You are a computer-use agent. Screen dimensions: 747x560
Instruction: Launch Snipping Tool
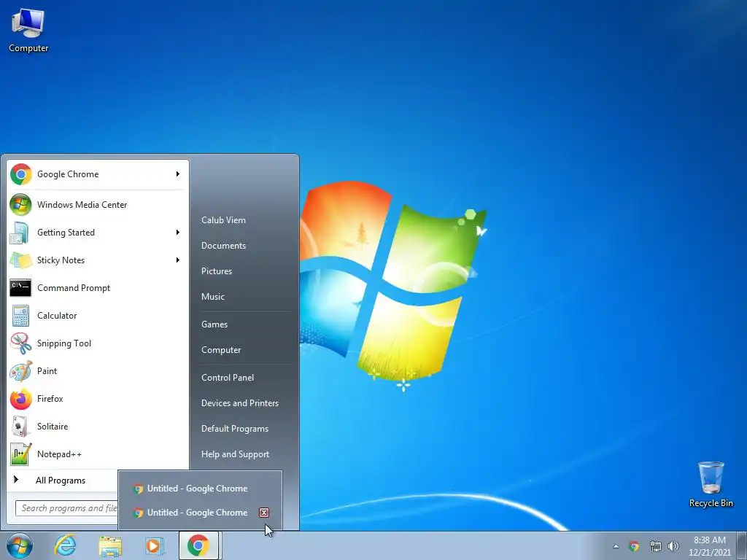97,343
